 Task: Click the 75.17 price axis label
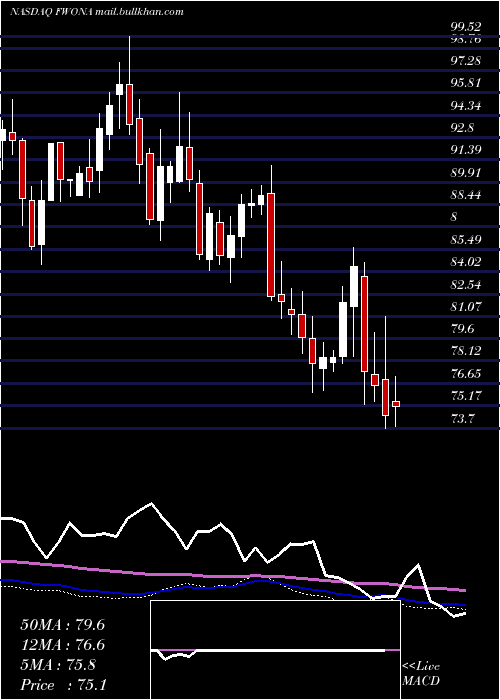[x=466, y=396]
